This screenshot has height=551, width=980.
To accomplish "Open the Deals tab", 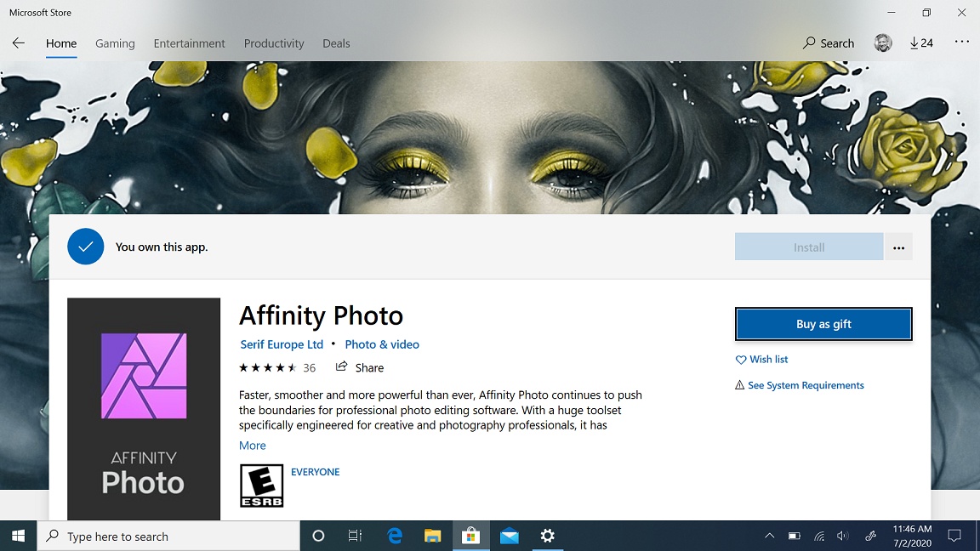I will (x=336, y=43).
